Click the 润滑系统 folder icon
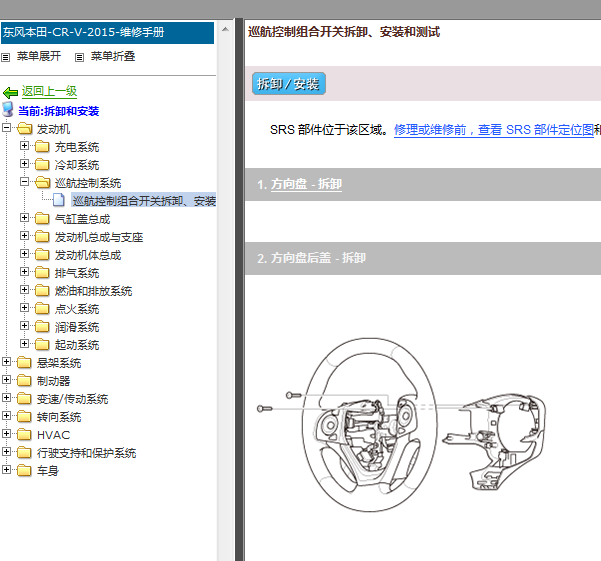This screenshot has width=601, height=561. click(x=42, y=326)
